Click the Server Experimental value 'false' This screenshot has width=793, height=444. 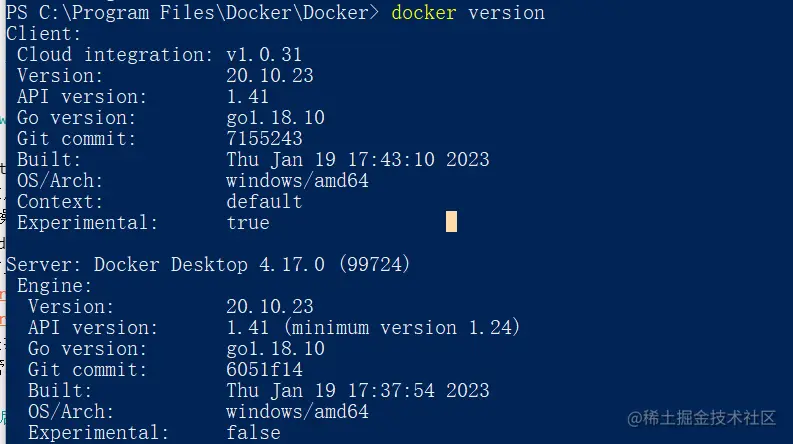253,432
